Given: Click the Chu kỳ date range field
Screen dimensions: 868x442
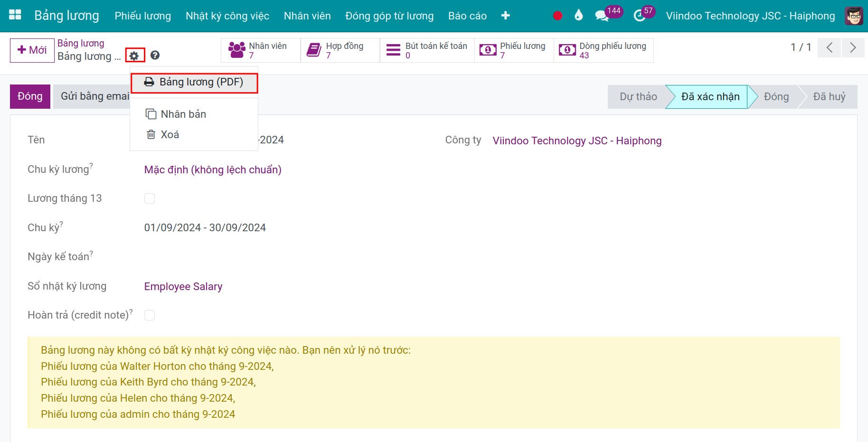Looking at the screenshot, I should click(x=205, y=228).
